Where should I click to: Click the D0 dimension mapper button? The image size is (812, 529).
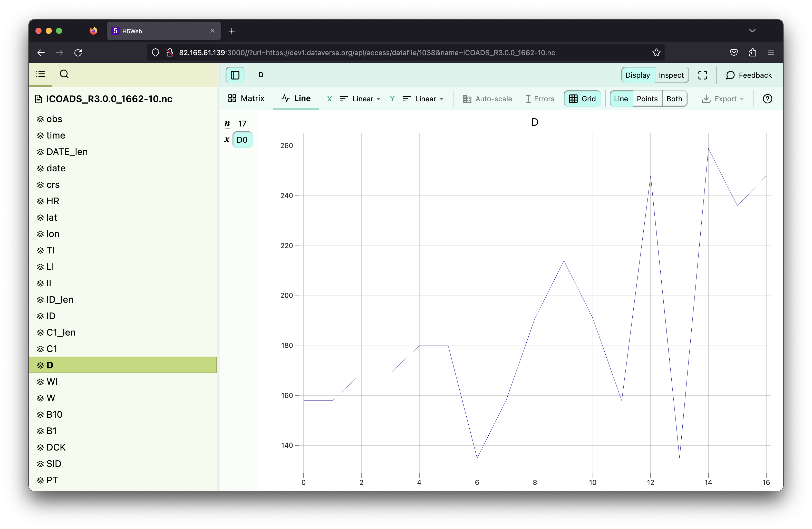point(242,140)
